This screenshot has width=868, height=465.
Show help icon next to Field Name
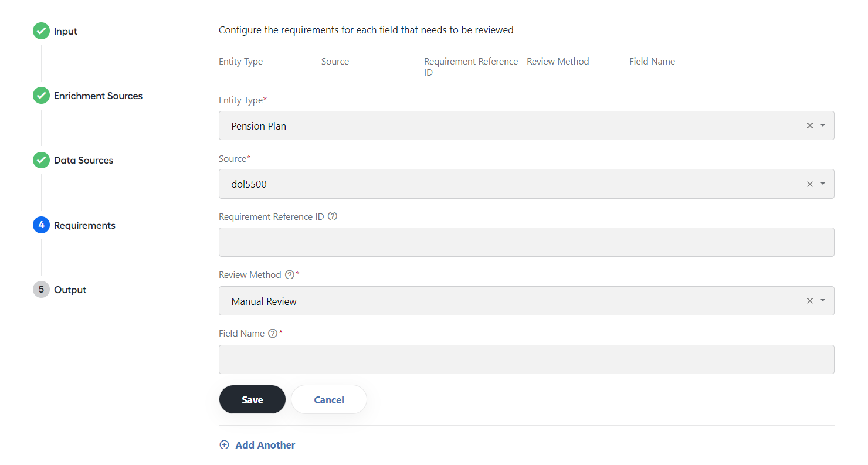273,333
